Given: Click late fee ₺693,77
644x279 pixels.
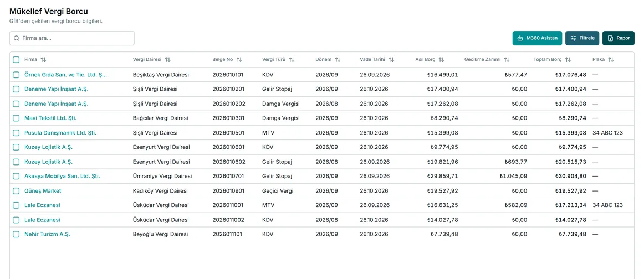Looking at the screenshot, I should click(516, 162).
